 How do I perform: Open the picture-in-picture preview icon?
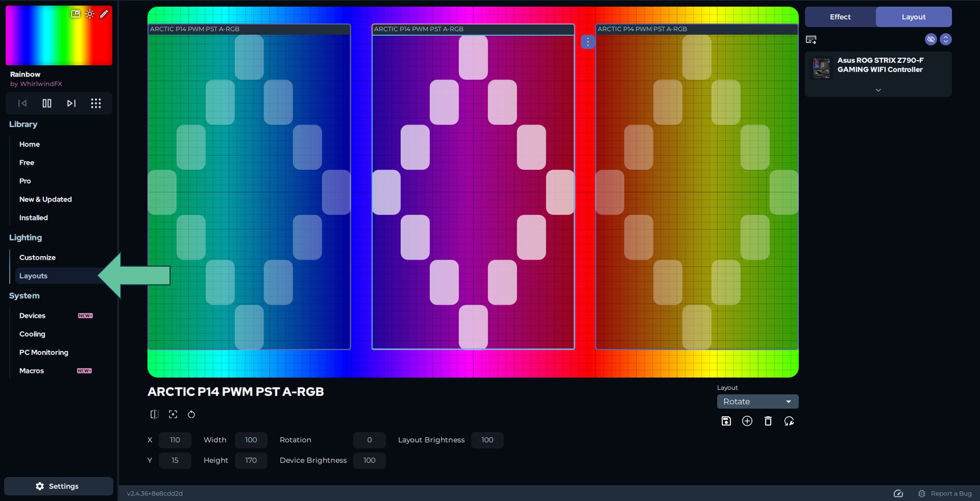[75, 14]
